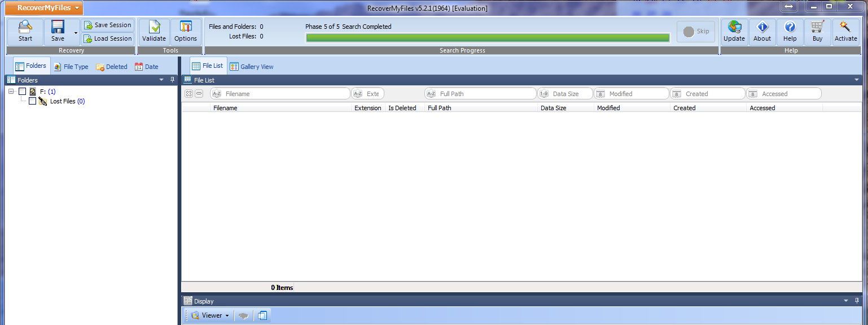Sort by the Extension column header
This screenshot has height=325, width=868.
pyautogui.click(x=368, y=108)
